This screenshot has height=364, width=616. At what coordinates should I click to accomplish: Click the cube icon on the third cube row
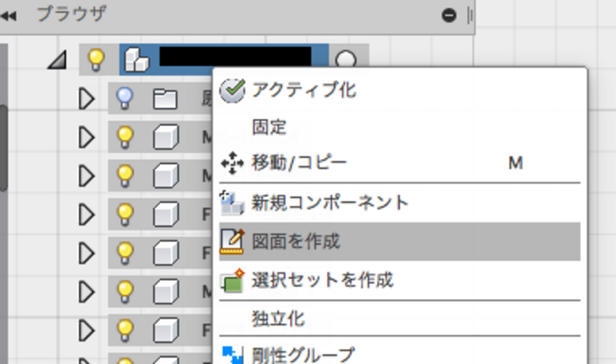(x=166, y=215)
